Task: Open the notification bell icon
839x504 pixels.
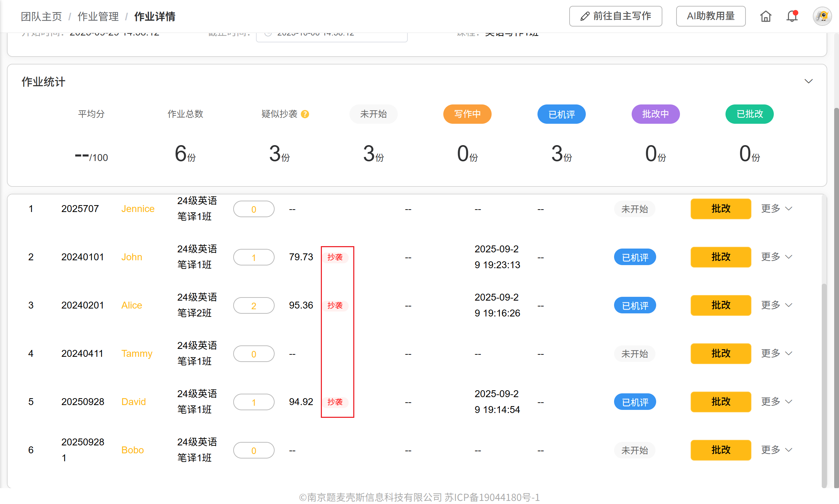Action: click(792, 16)
